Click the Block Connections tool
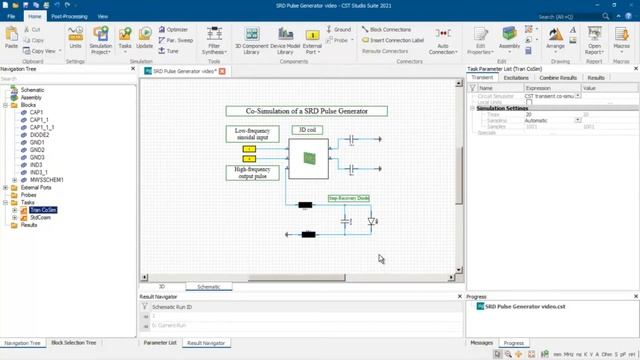 pyautogui.click(x=386, y=29)
